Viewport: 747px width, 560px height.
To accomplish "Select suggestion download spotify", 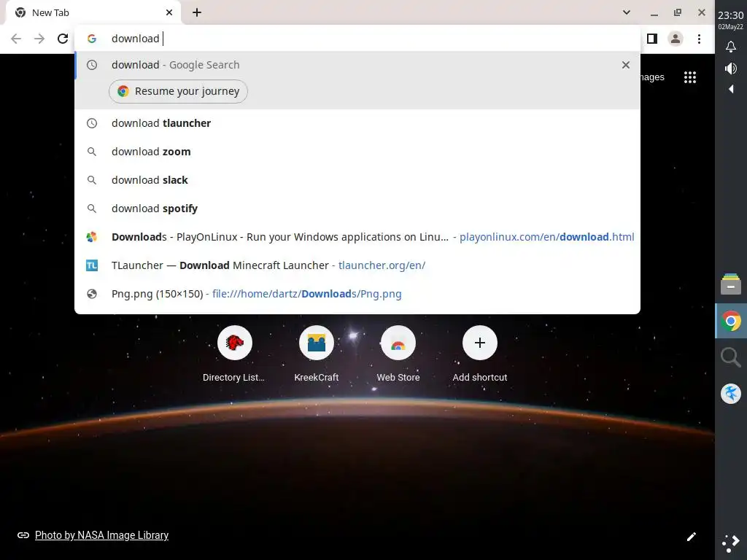I will click(x=357, y=209).
